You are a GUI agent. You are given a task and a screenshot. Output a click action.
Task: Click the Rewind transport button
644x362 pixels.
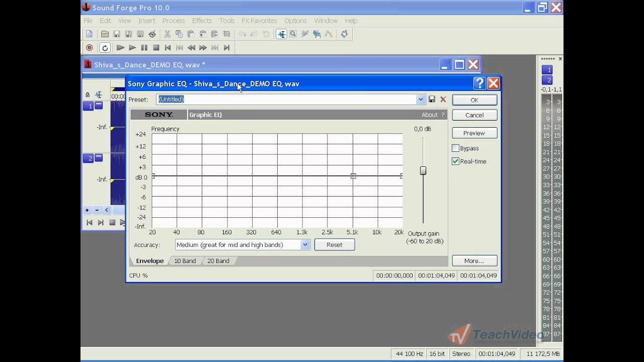click(191, 48)
